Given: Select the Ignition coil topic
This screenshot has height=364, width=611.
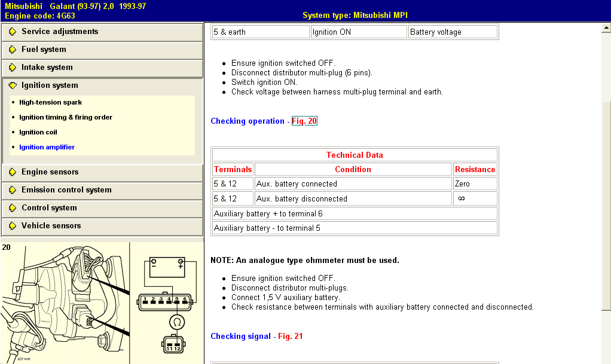Looking at the screenshot, I should 38,133.
